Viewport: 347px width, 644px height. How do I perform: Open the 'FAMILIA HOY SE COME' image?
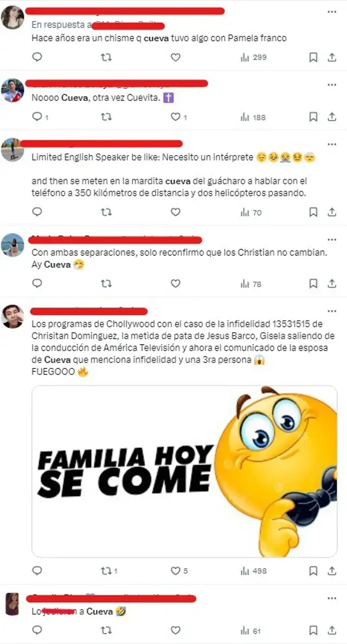pos(184,471)
